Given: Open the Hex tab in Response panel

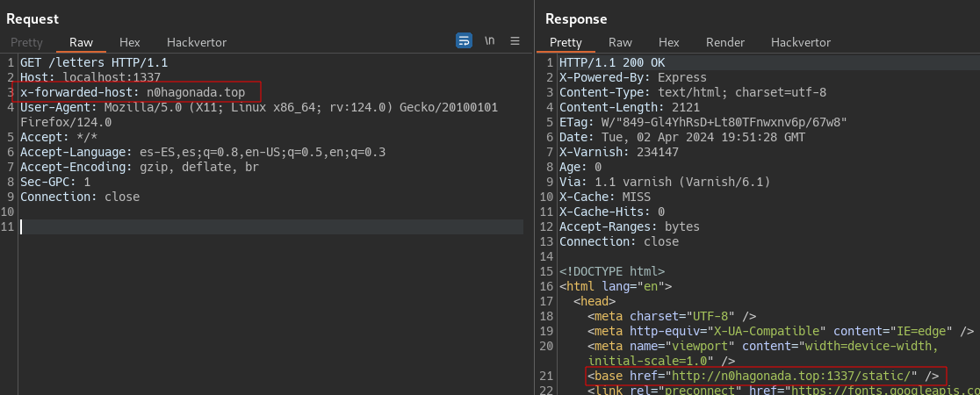Looking at the screenshot, I should pos(668,42).
